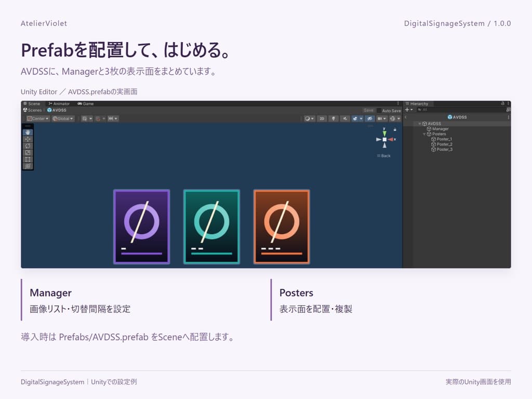532x399 pixels.
Task: Click the scene gizmo left gray cone
Action: (378, 139)
